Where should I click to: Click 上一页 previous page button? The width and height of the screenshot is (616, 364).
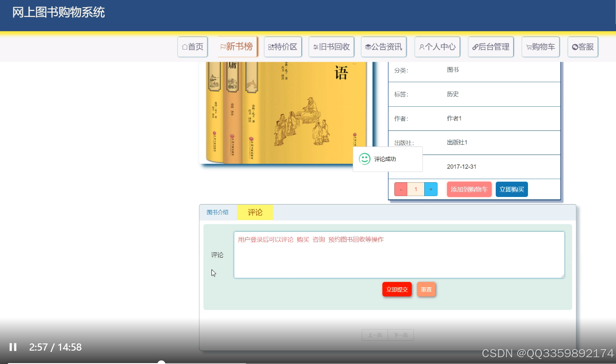pos(375,335)
